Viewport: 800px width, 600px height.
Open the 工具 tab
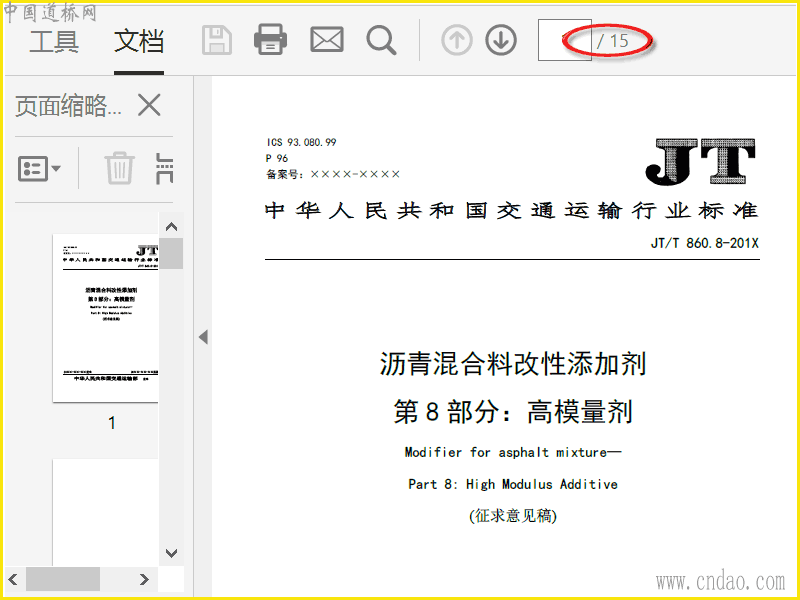pos(54,41)
